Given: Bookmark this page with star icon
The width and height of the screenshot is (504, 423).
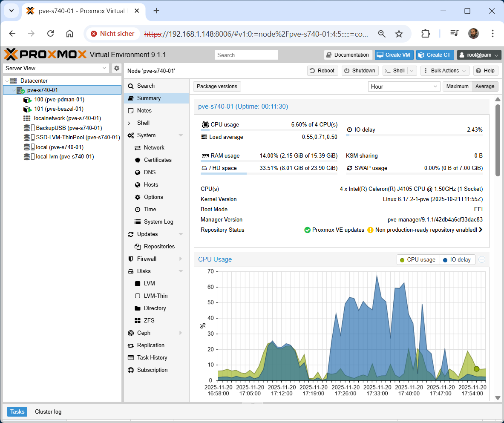Looking at the screenshot, I should coord(399,34).
